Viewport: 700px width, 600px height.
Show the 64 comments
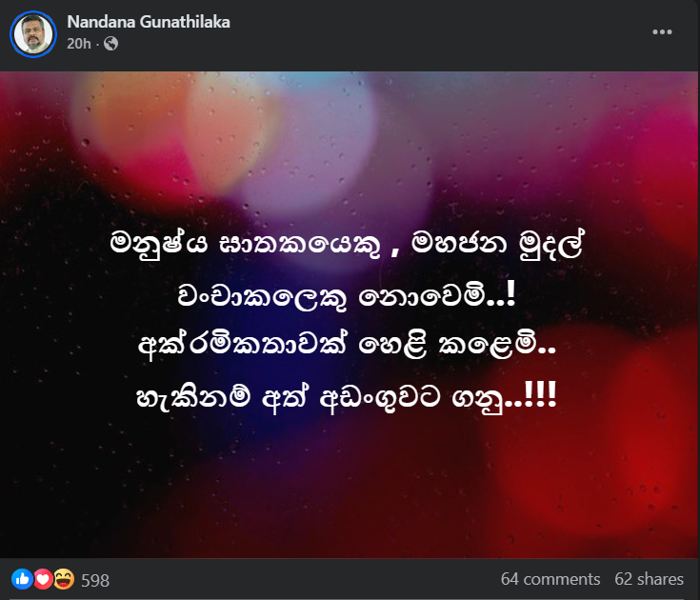(550, 579)
